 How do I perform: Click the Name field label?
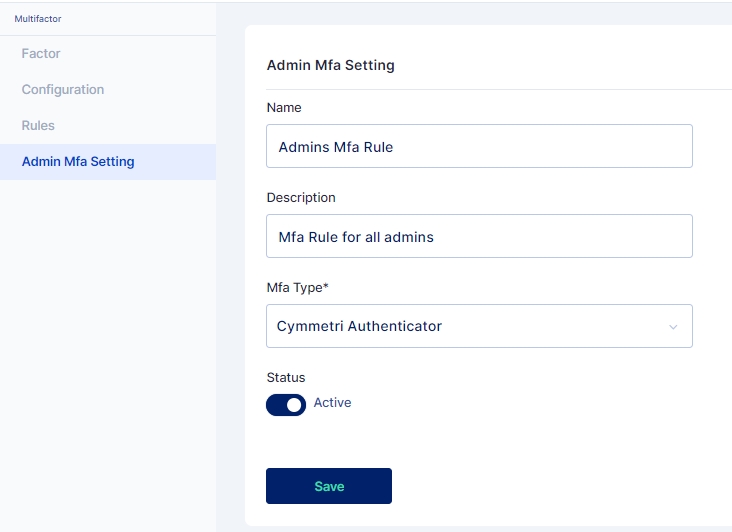(284, 108)
